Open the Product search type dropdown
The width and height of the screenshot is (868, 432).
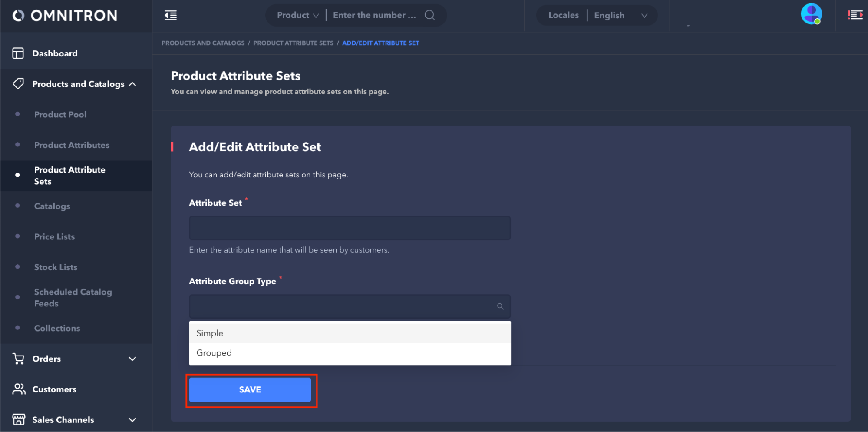(x=298, y=15)
